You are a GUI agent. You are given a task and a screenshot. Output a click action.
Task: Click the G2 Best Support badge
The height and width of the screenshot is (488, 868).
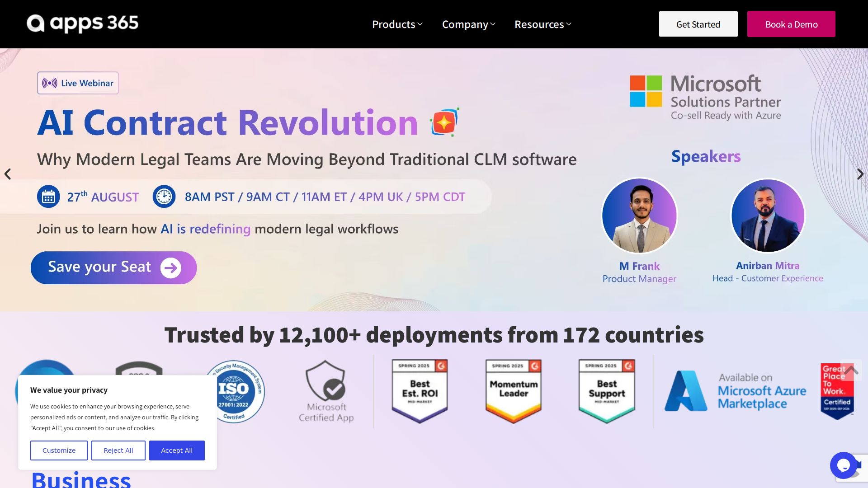tap(607, 391)
